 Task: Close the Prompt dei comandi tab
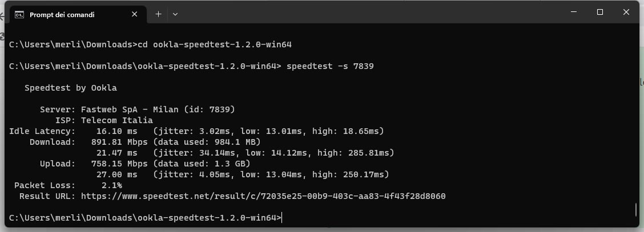point(134,14)
